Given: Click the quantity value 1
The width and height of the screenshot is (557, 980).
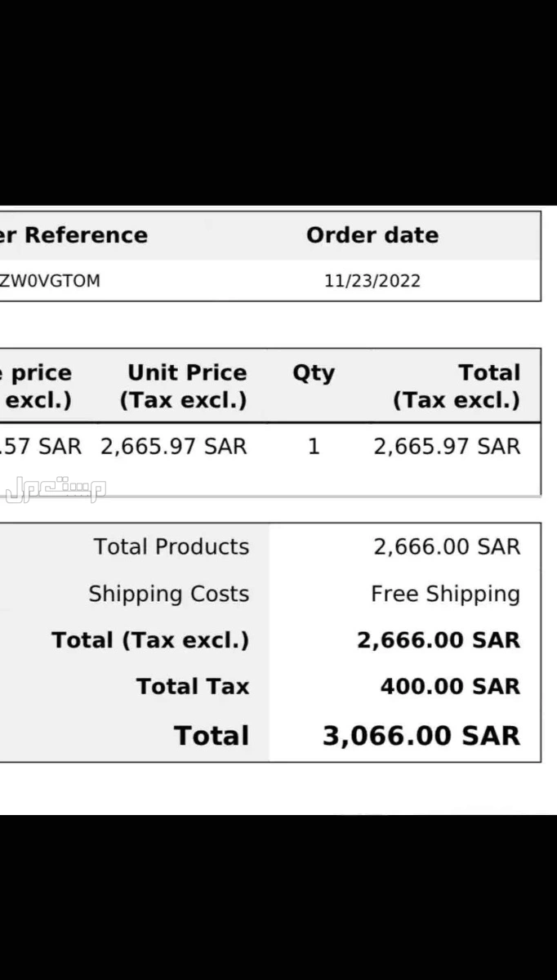Looking at the screenshot, I should coord(314,447).
